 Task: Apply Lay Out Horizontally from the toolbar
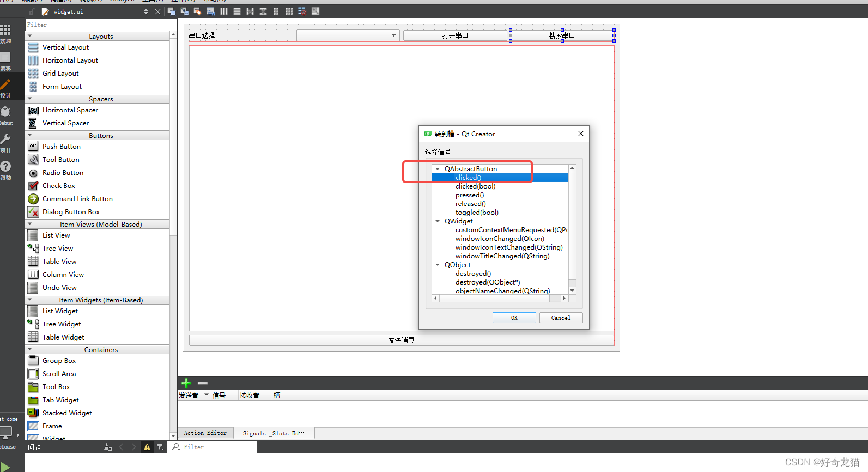(x=224, y=11)
